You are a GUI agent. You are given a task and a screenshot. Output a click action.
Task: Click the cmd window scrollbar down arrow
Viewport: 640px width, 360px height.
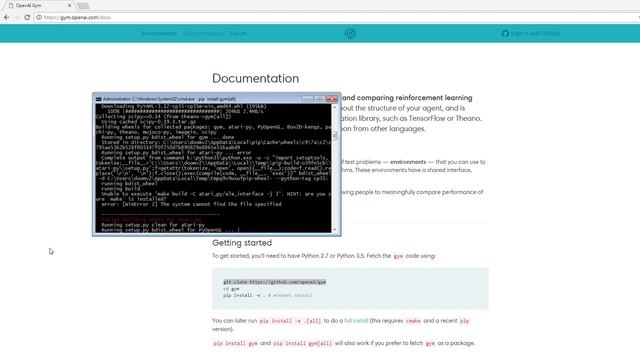[x=335, y=230]
